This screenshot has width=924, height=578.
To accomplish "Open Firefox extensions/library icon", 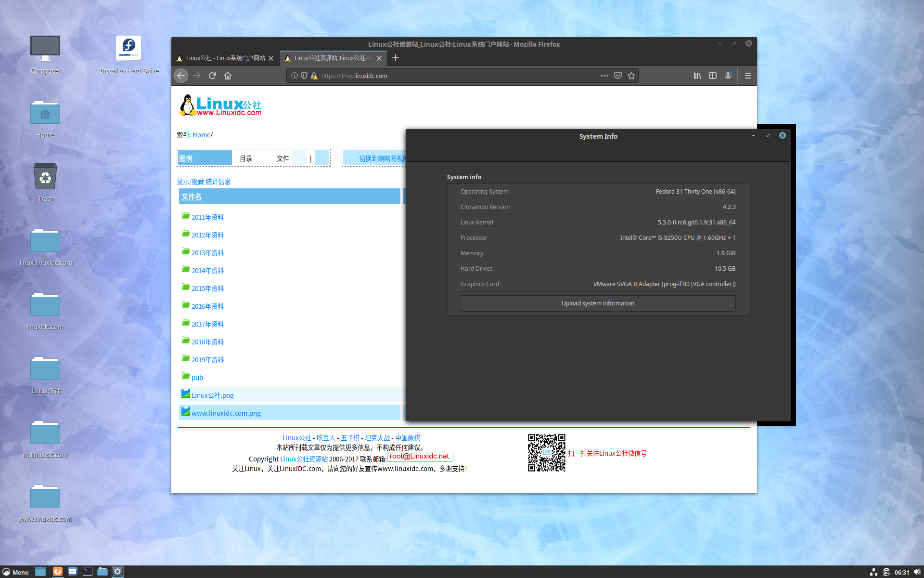I will tap(697, 75).
